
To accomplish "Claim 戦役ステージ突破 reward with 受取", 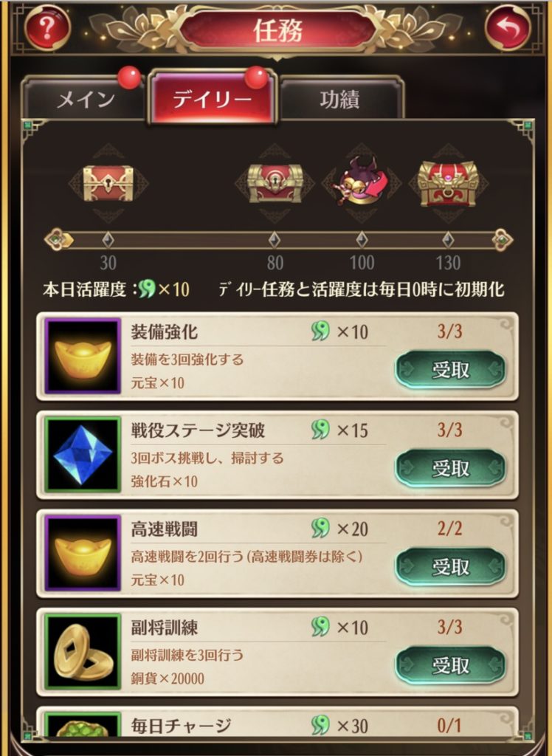I will tap(450, 468).
